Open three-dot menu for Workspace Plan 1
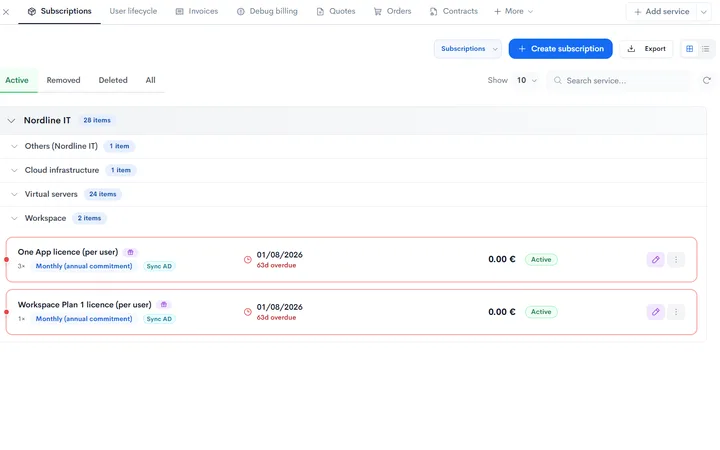Viewport: 720px width, 450px height. (x=676, y=312)
